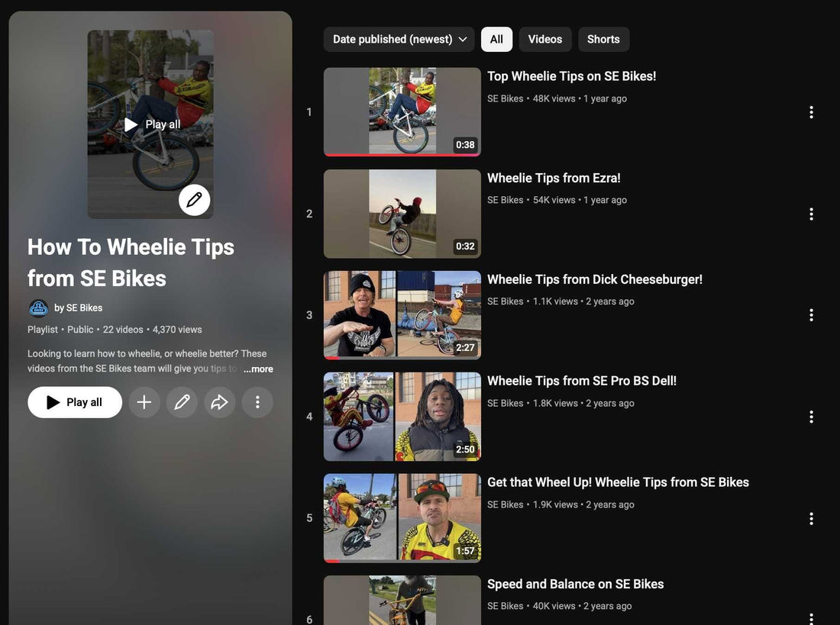The height and width of the screenshot is (625, 840).
Task: Click SE Bikes channel name under Ezra video
Action: [506, 200]
